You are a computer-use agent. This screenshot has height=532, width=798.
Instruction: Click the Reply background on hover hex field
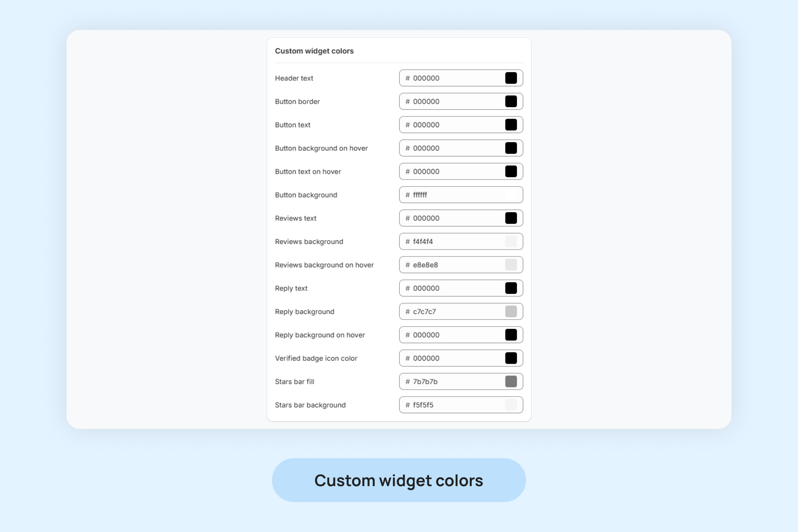tap(455, 335)
